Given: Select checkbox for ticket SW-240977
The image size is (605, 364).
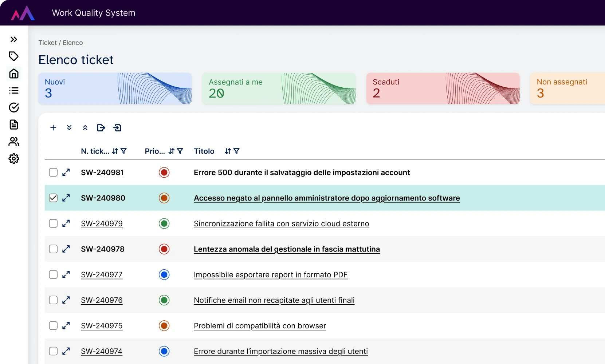Looking at the screenshot, I should pyautogui.click(x=53, y=274).
